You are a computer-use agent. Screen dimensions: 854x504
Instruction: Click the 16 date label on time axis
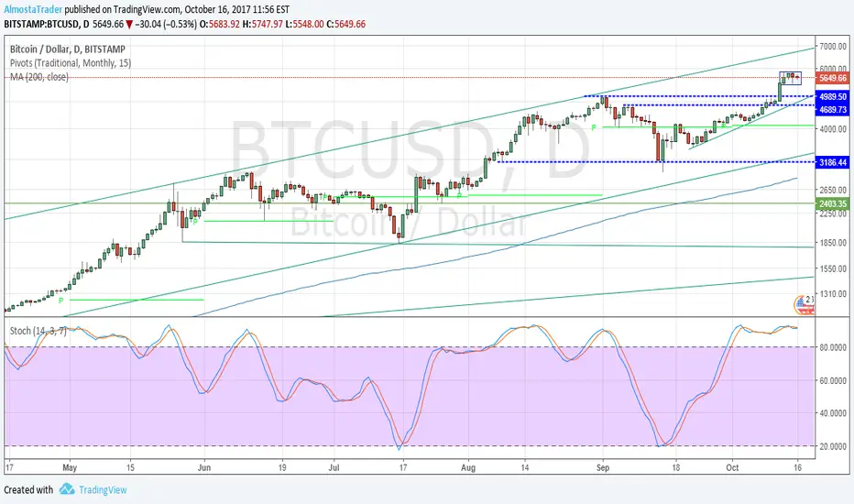(797, 467)
